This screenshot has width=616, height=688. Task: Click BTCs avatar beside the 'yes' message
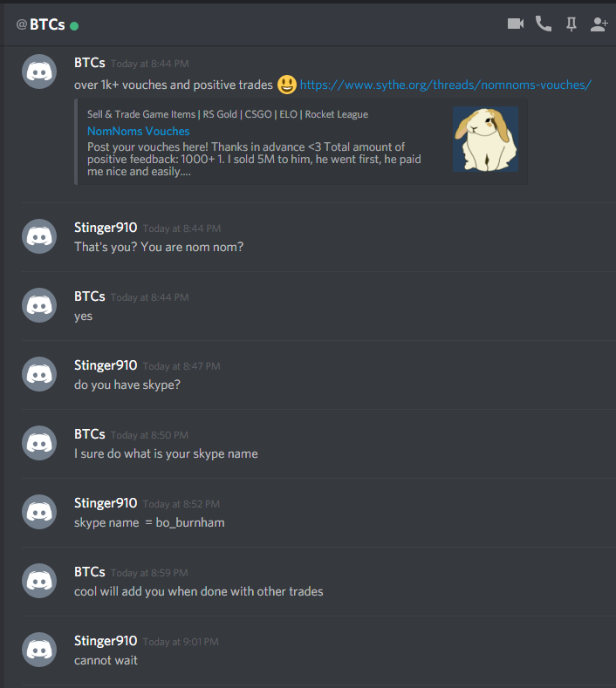39,305
